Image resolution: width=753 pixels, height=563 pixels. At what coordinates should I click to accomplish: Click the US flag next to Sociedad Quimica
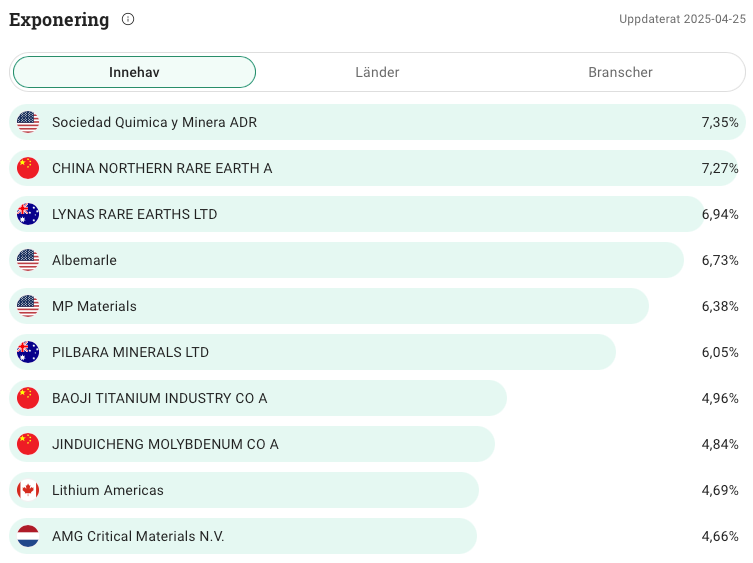click(x=28, y=122)
